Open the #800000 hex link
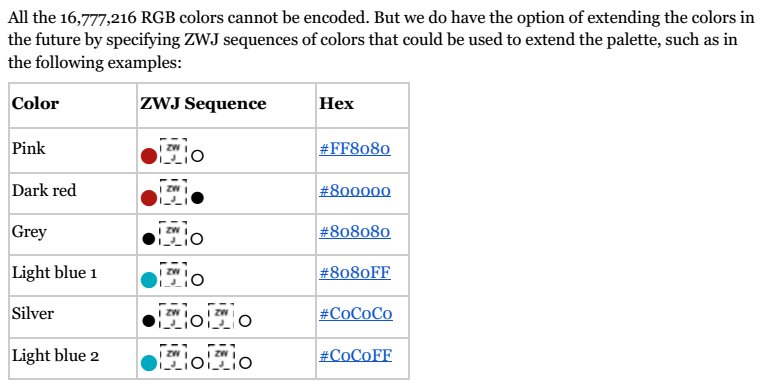The image size is (762, 386). [355, 190]
